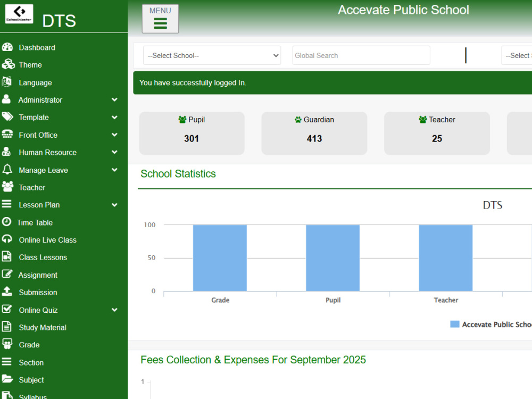
Task: Open the Teacher count card
Action: click(437, 134)
